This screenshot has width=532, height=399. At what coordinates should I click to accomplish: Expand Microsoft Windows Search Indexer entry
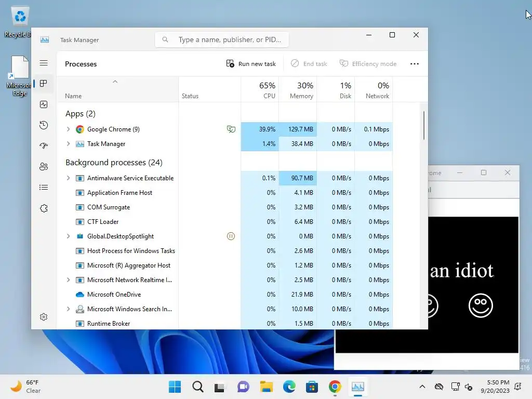tap(68, 309)
